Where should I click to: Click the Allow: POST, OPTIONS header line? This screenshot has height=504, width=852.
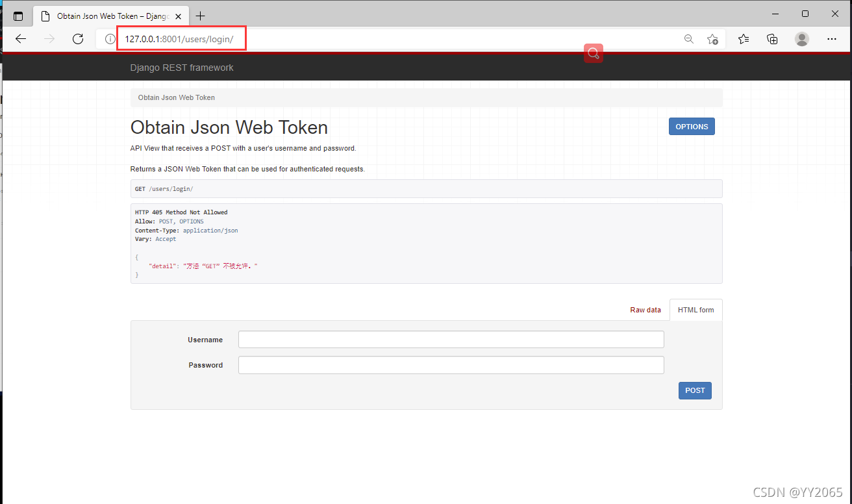[169, 221]
